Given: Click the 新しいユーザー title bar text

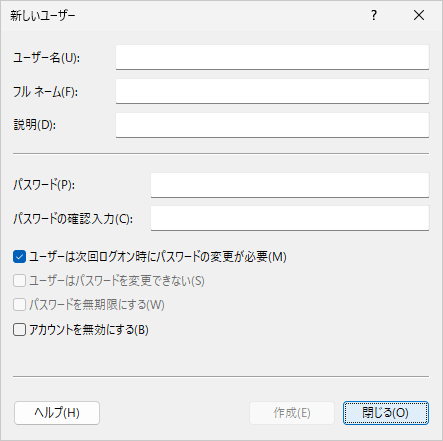Looking at the screenshot, I should coord(43,16).
